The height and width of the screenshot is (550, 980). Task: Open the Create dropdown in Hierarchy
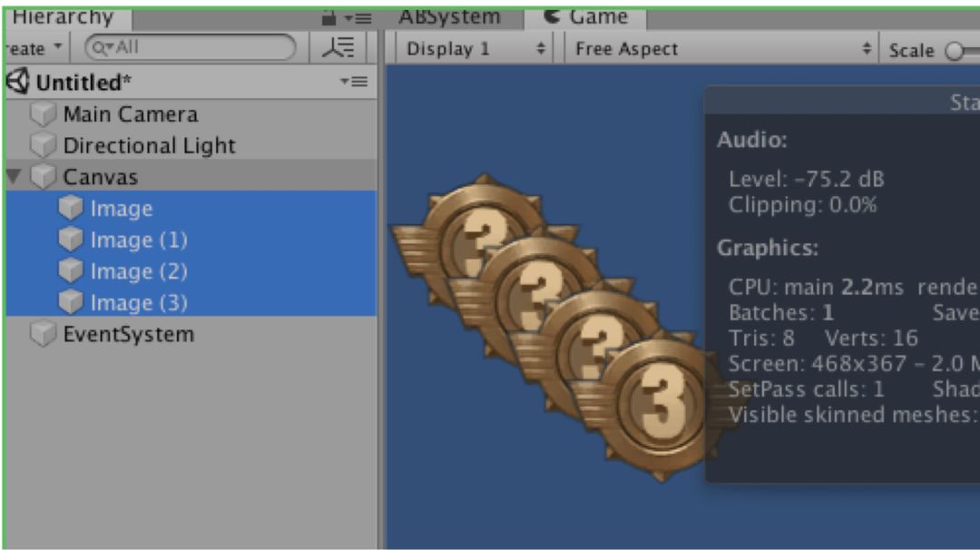pos(34,47)
